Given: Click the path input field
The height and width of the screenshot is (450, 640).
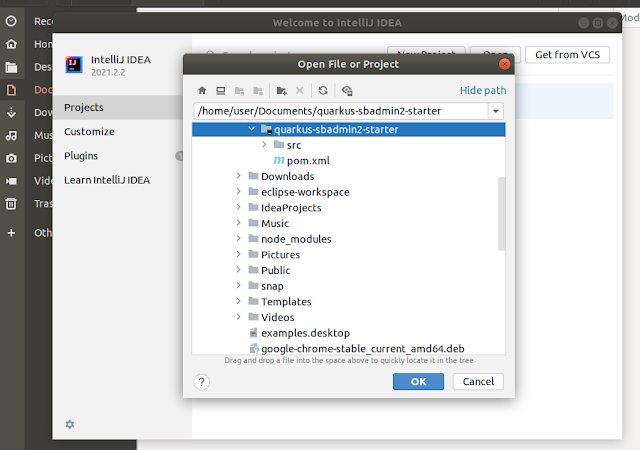Looking at the screenshot, I should coord(341,111).
